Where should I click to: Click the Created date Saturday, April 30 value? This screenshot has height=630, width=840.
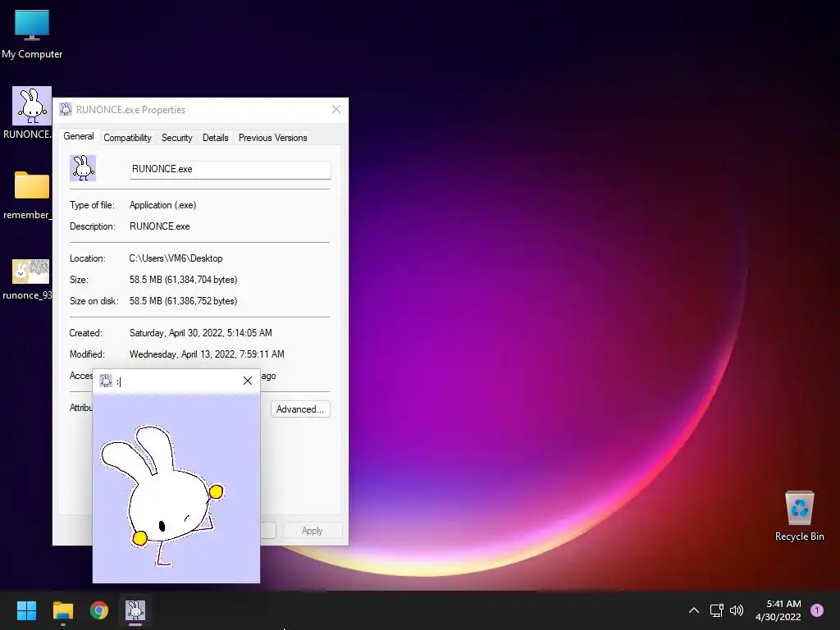point(200,333)
